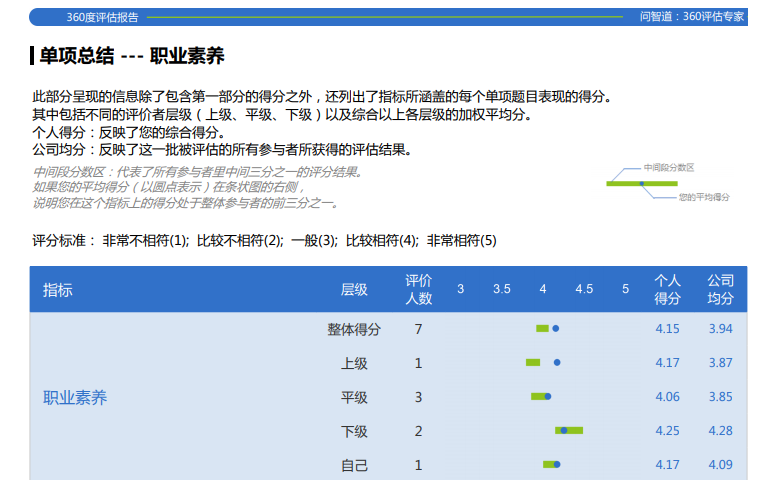
Task: Click the 360度评估报告 header label
Action: [x=103, y=17]
